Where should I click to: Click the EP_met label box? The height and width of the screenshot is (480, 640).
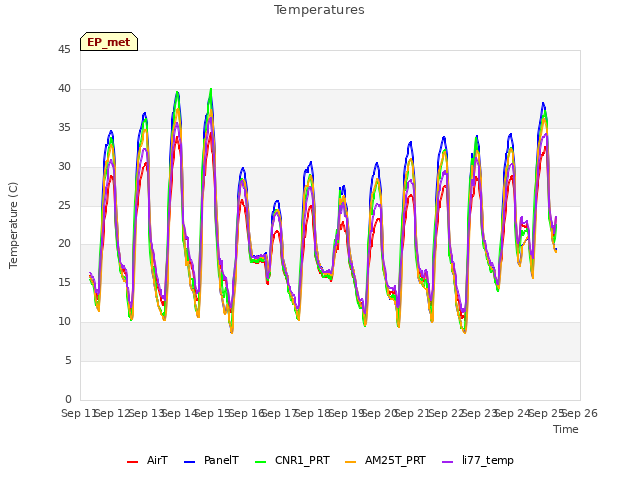[x=109, y=42]
